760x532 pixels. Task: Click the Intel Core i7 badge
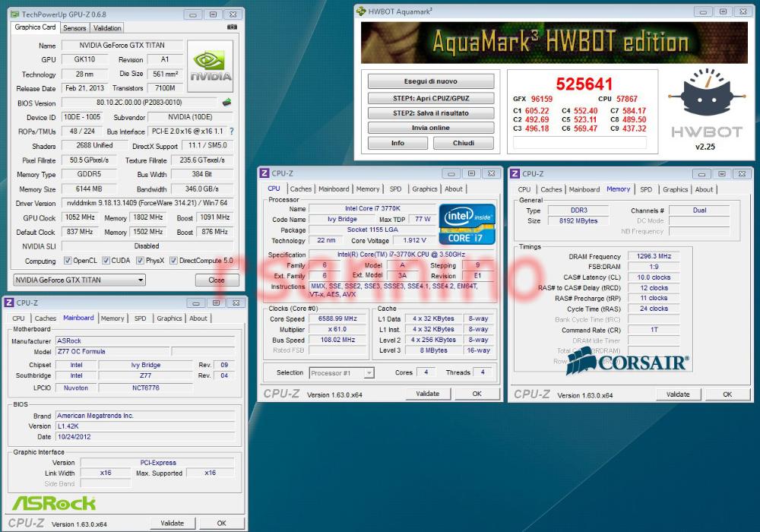pyautogui.click(x=467, y=224)
